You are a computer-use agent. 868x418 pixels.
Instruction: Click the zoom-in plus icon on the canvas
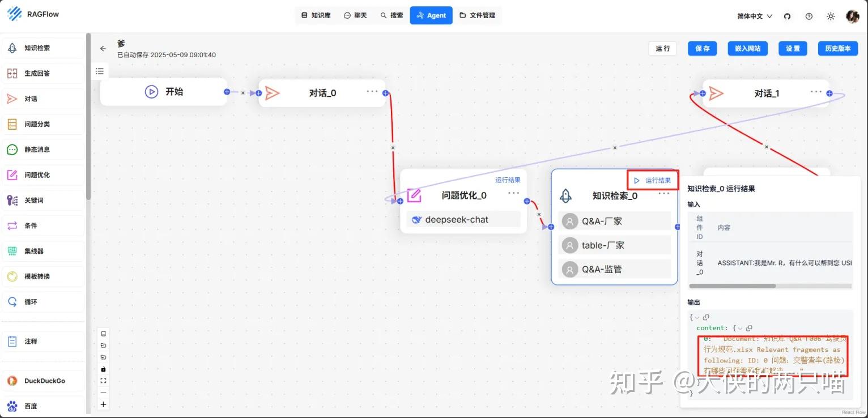103,404
